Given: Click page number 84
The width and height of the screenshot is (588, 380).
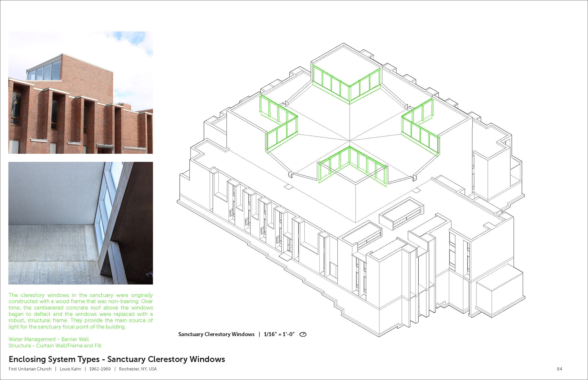Looking at the screenshot, I should pyautogui.click(x=559, y=369).
